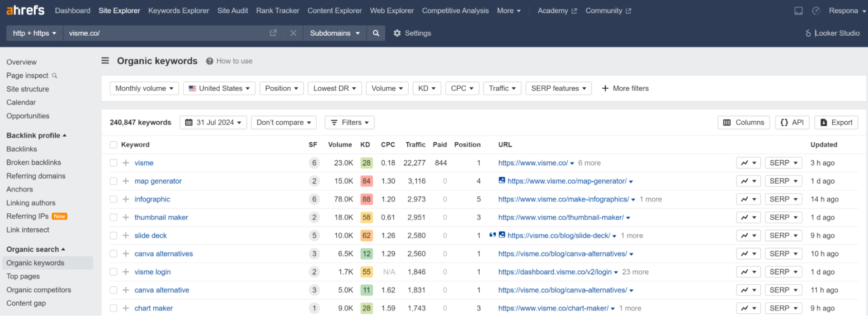Open thumbnail maker keyword link
This screenshot has width=868, height=316.
161,217
